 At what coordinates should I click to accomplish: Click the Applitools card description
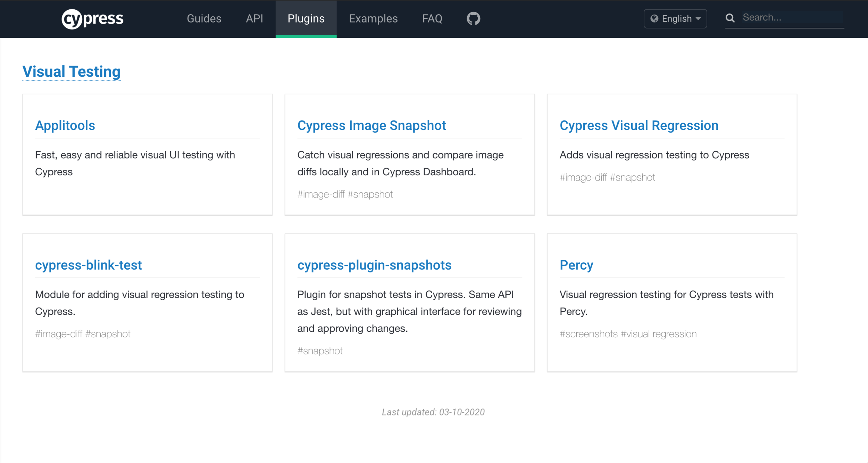[x=135, y=163]
